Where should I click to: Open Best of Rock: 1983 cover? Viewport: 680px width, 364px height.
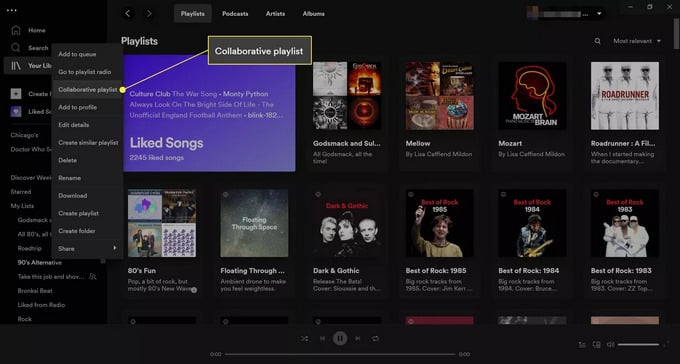point(625,223)
